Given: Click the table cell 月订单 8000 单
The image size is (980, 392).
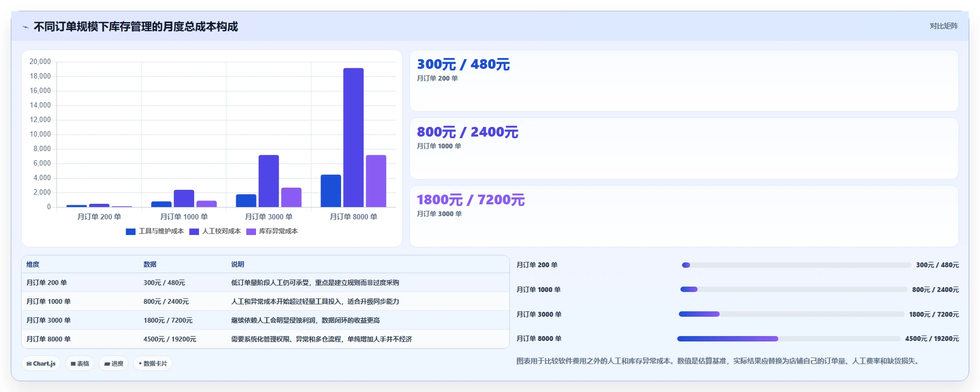Looking at the screenshot, I should [48, 339].
